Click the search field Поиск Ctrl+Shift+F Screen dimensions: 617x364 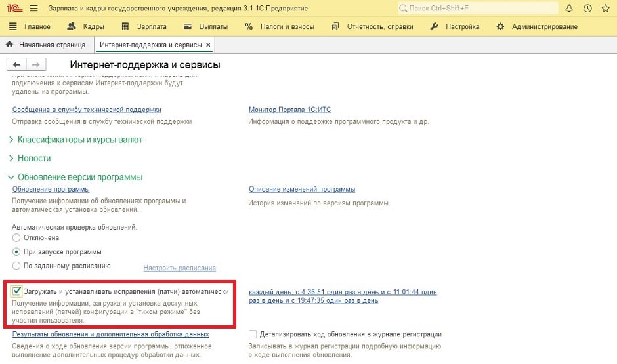tap(478, 9)
